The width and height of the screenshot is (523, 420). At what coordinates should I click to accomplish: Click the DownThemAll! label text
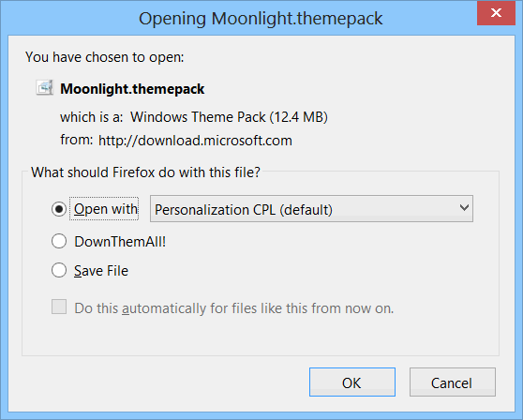pos(120,242)
